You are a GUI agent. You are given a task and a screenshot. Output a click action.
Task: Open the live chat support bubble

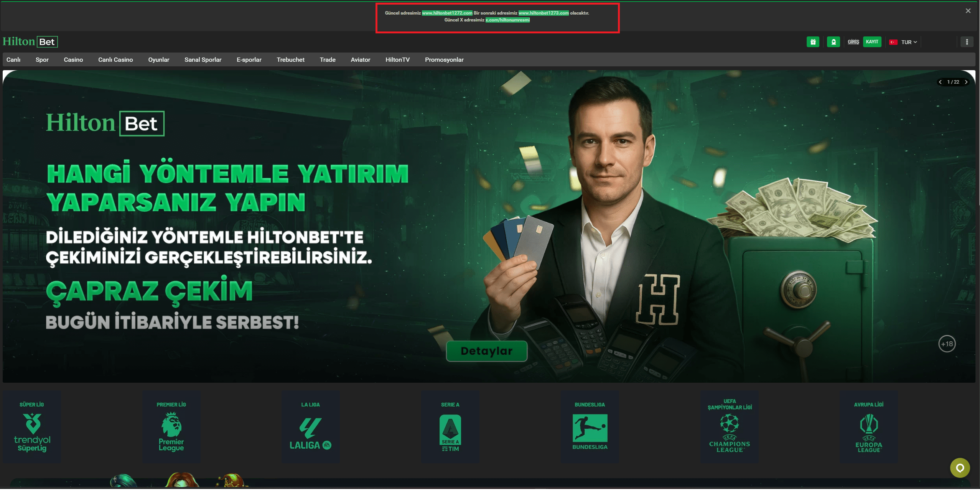point(960,468)
